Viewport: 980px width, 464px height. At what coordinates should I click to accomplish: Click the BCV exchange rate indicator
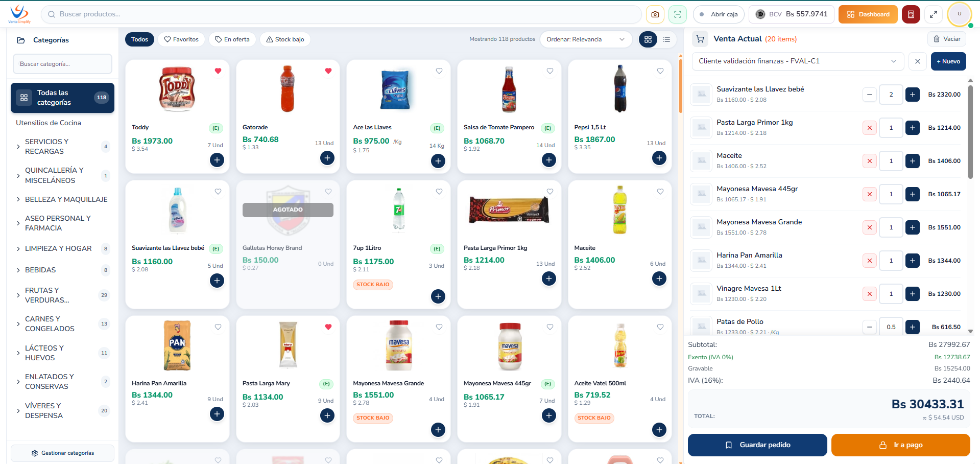[792, 14]
